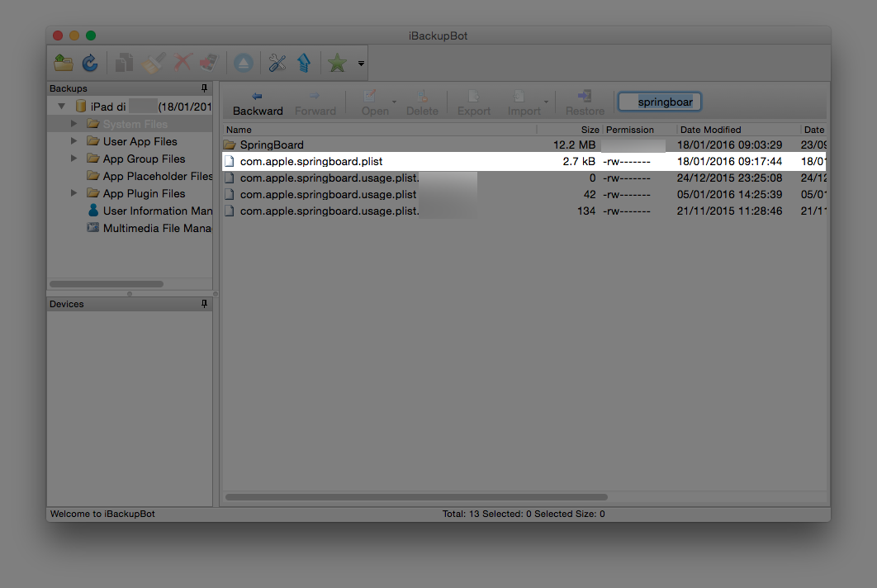This screenshot has height=588, width=877.
Task: Select the usage.plist file sized 42
Action: click(524, 195)
